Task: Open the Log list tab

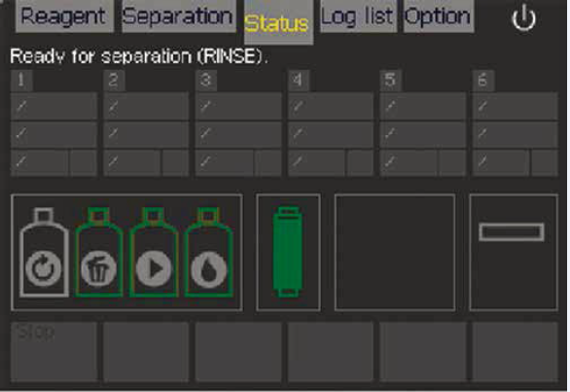Action: 358,16
